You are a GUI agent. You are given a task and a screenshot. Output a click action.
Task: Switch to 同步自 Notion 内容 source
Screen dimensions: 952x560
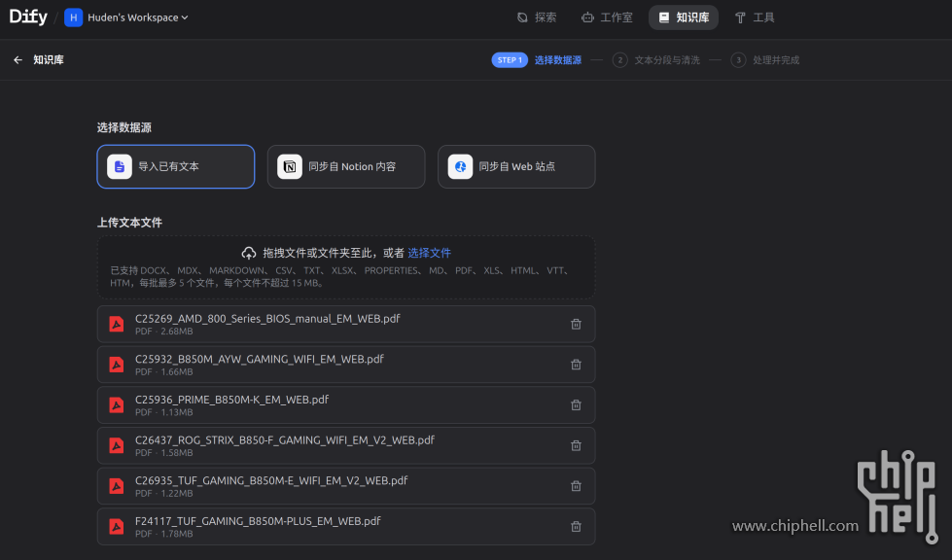point(345,166)
